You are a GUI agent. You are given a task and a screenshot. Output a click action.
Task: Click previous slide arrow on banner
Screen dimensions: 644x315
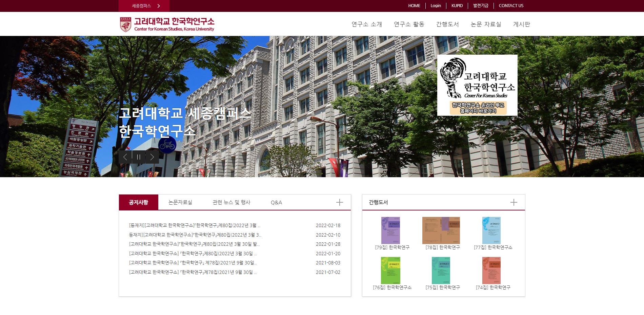125,157
